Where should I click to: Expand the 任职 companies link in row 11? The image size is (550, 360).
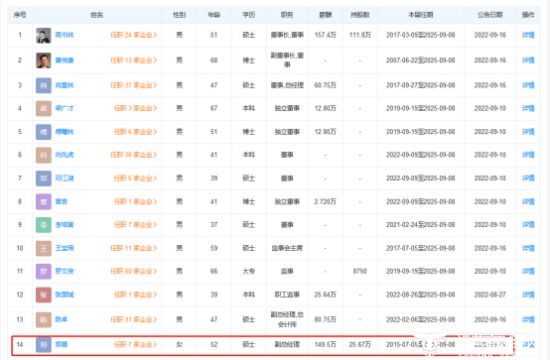pyautogui.click(x=134, y=271)
